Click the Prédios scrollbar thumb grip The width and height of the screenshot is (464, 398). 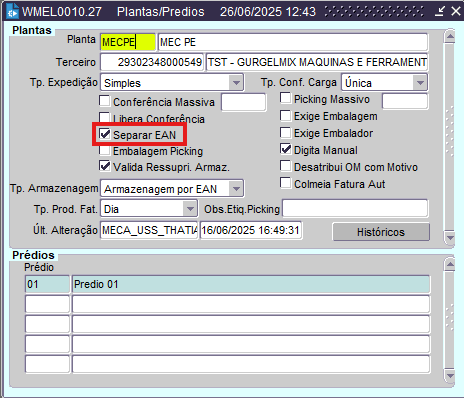[x=450, y=317]
